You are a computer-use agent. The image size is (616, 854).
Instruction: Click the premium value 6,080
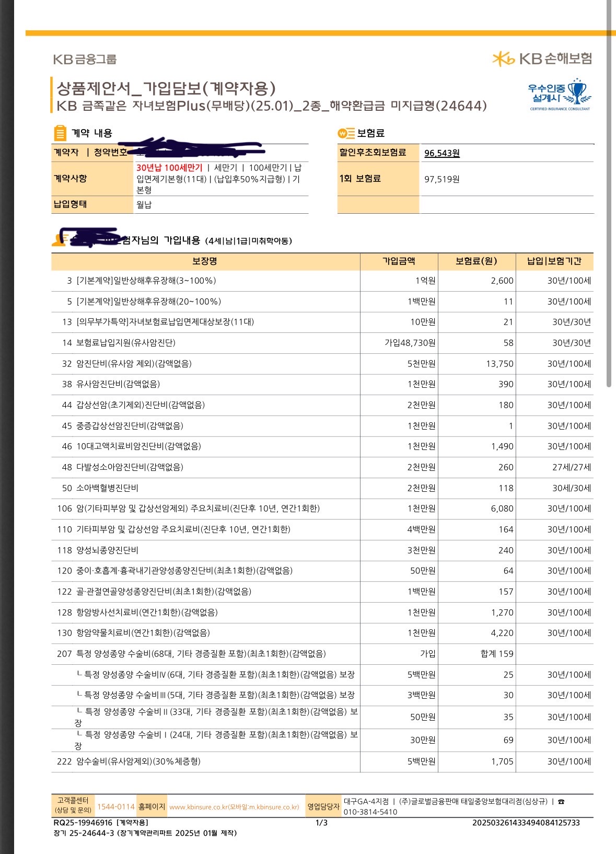[502, 509]
